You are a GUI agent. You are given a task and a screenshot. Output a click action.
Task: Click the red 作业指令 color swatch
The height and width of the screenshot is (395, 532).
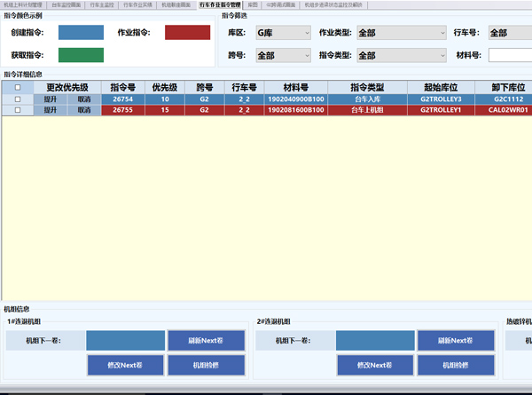(x=187, y=33)
